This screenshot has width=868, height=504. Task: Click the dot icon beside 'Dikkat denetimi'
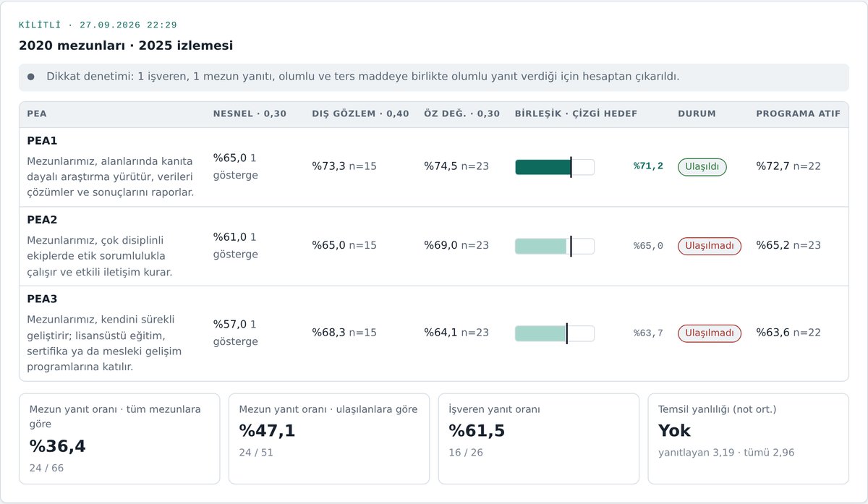(x=31, y=77)
